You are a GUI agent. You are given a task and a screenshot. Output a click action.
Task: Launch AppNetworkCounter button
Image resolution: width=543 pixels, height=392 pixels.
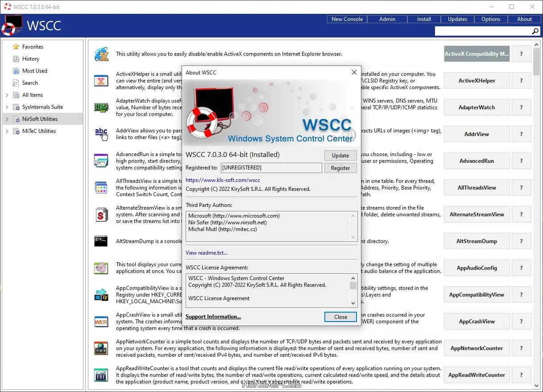(477, 348)
